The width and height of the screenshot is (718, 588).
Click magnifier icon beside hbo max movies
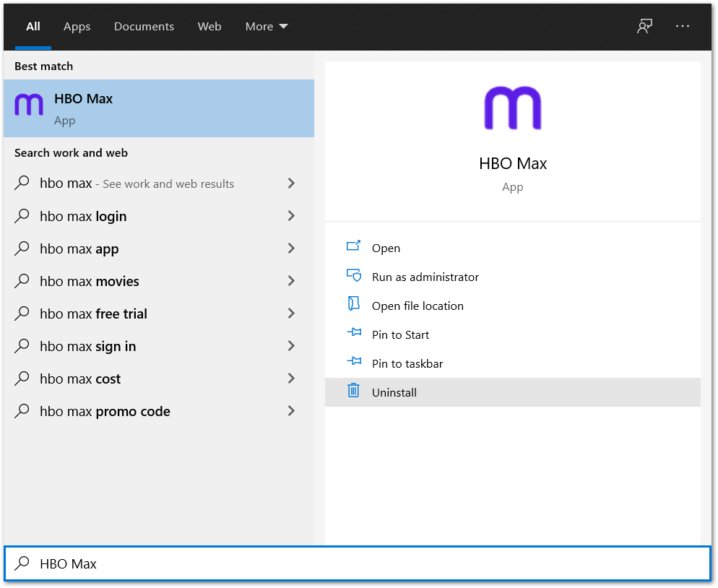coord(22,281)
